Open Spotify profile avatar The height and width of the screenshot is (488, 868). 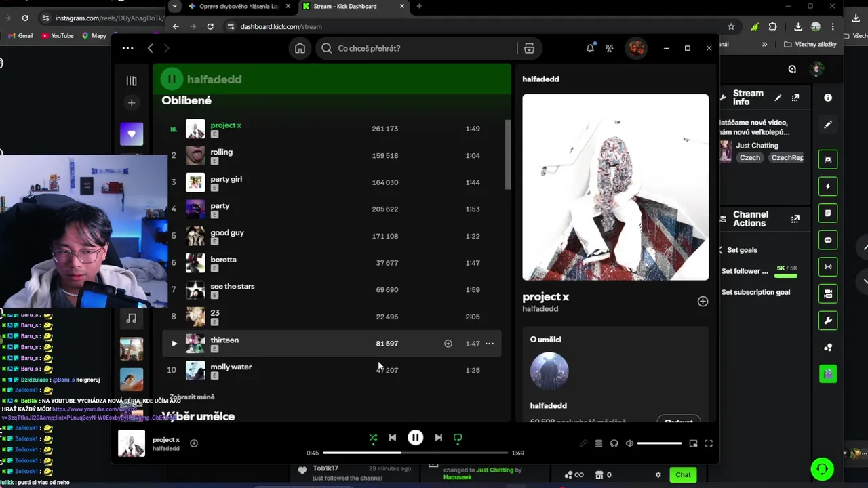click(635, 48)
